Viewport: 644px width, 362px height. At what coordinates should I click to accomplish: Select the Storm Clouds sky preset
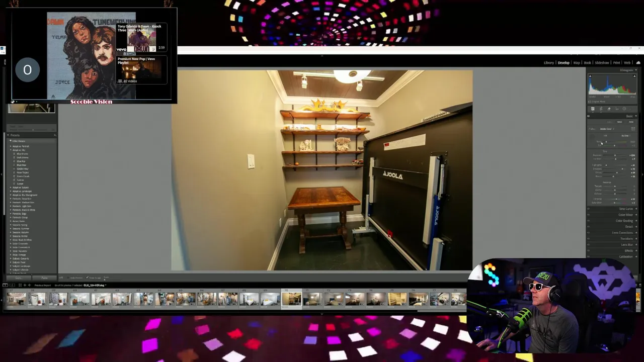tap(23, 176)
